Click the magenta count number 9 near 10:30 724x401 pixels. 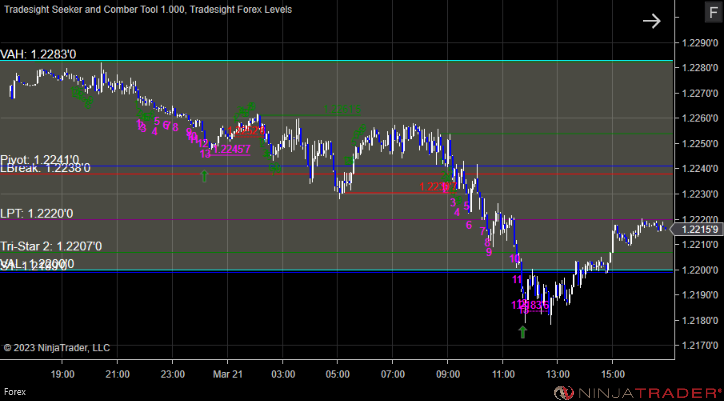pyautogui.click(x=489, y=253)
